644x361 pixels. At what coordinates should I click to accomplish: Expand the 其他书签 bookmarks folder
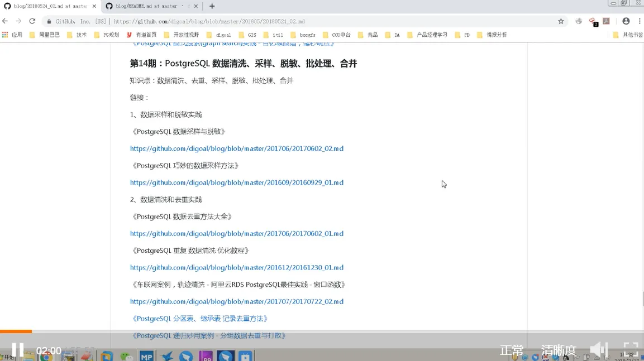point(628,35)
